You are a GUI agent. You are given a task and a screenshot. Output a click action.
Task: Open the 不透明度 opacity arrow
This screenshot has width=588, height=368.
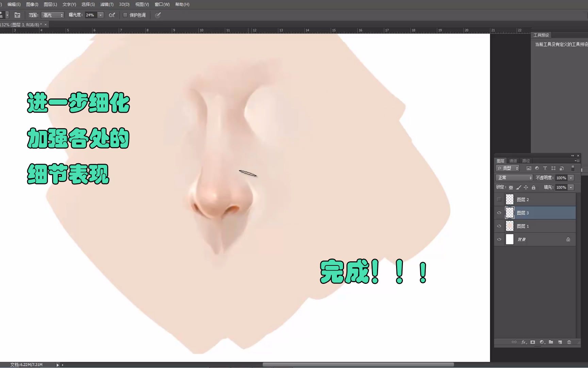[x=571, y=178]
